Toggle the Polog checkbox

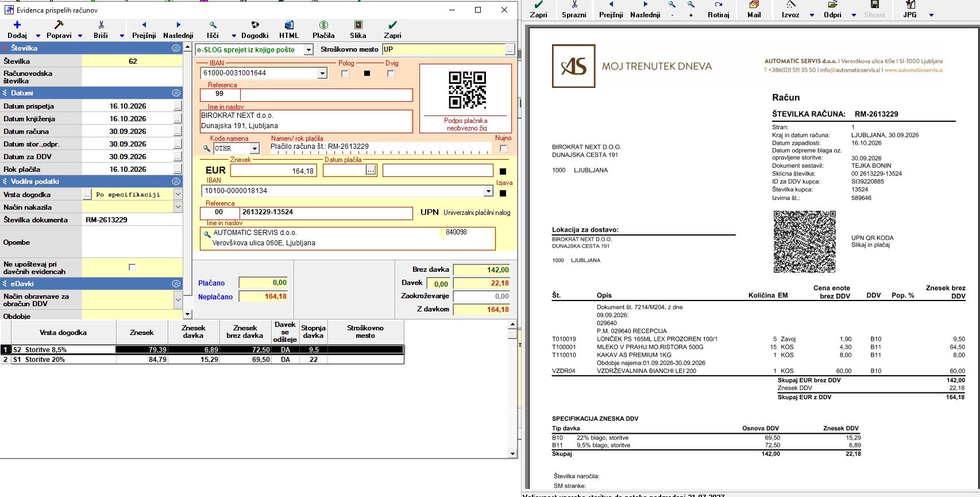click(345, 74)
